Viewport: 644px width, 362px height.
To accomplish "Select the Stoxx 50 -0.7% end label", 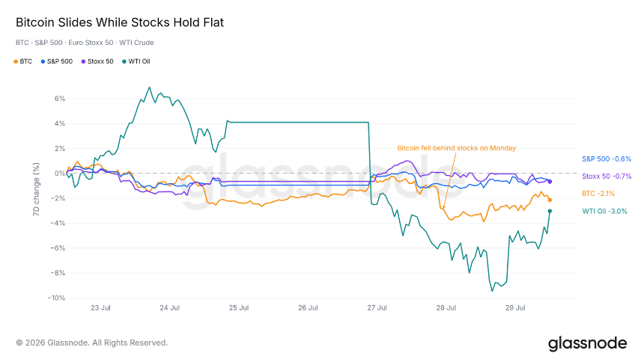I will pyautogui.click(x=607, y=176).
